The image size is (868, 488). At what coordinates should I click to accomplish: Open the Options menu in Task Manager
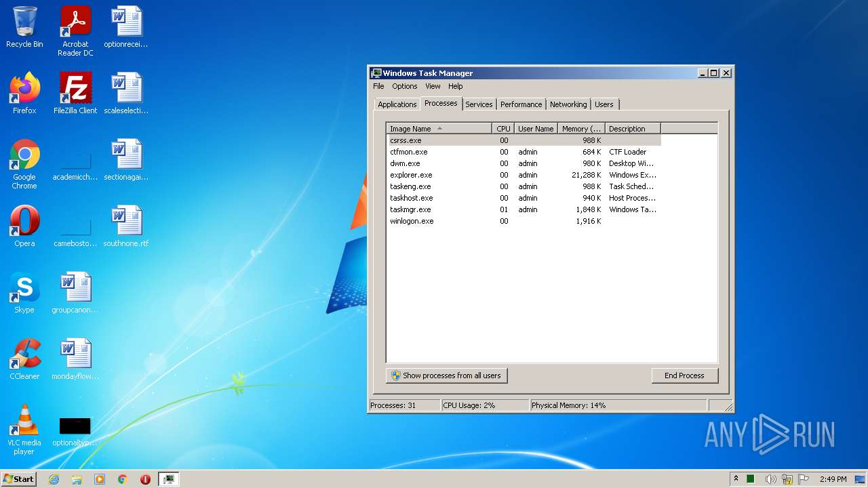[404, 86]
